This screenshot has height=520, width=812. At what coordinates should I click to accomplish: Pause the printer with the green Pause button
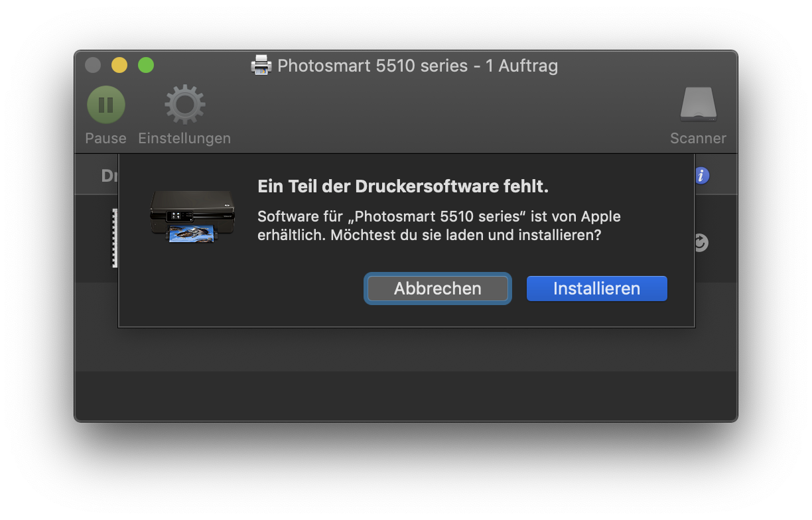pos(106,105)
